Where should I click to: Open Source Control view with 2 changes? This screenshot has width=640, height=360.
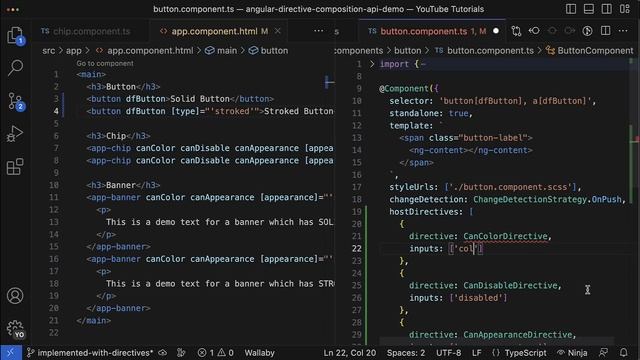(15, 101)
